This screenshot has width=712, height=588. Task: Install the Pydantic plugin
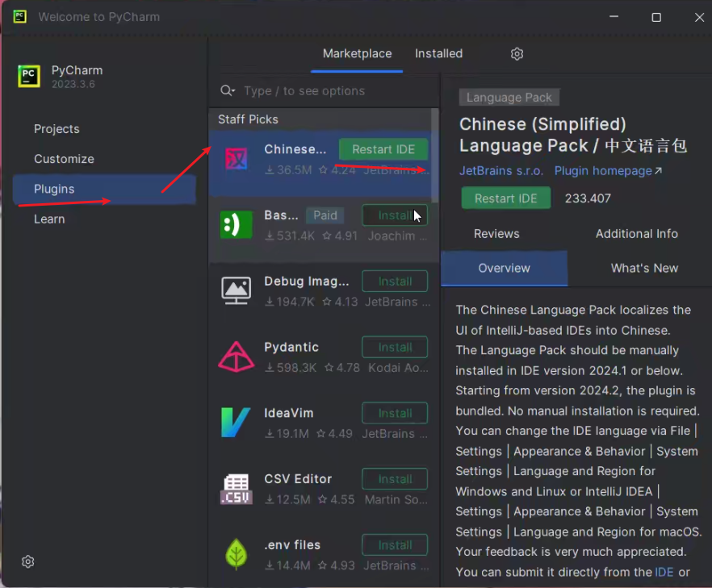pyautogui.click(x=395, y=348)
